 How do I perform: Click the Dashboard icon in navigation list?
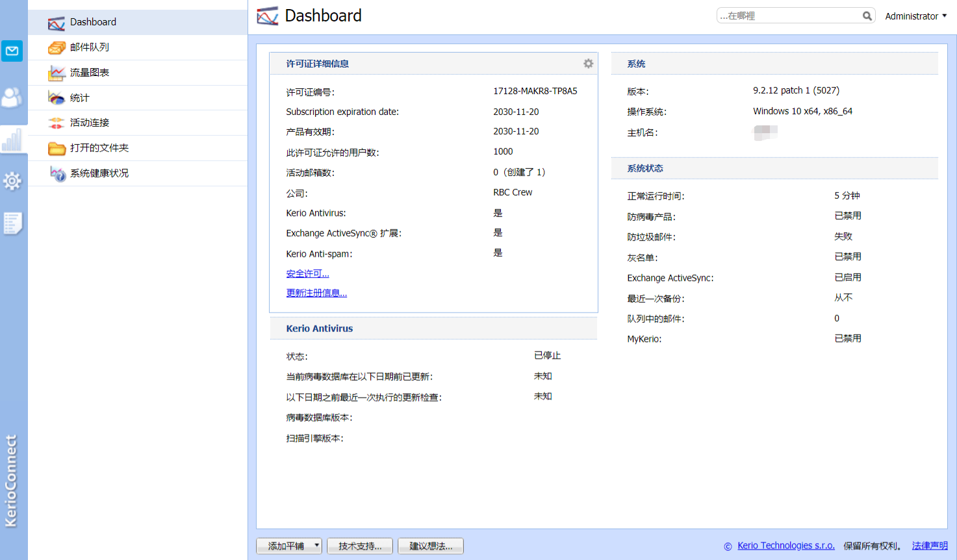click(x=57, y=23)
